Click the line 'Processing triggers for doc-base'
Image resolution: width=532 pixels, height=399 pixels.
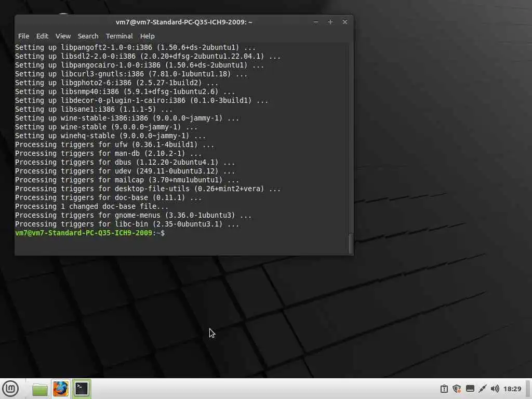[x=108, y=197]
